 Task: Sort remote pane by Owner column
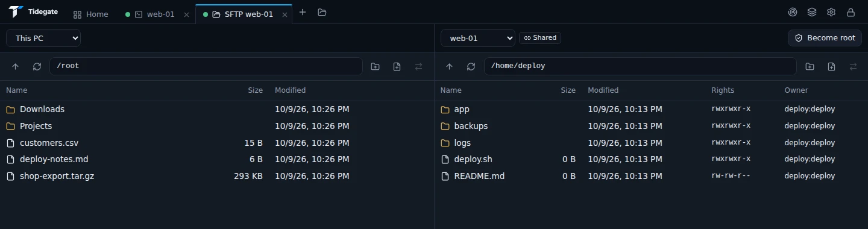tap(796, 90)
